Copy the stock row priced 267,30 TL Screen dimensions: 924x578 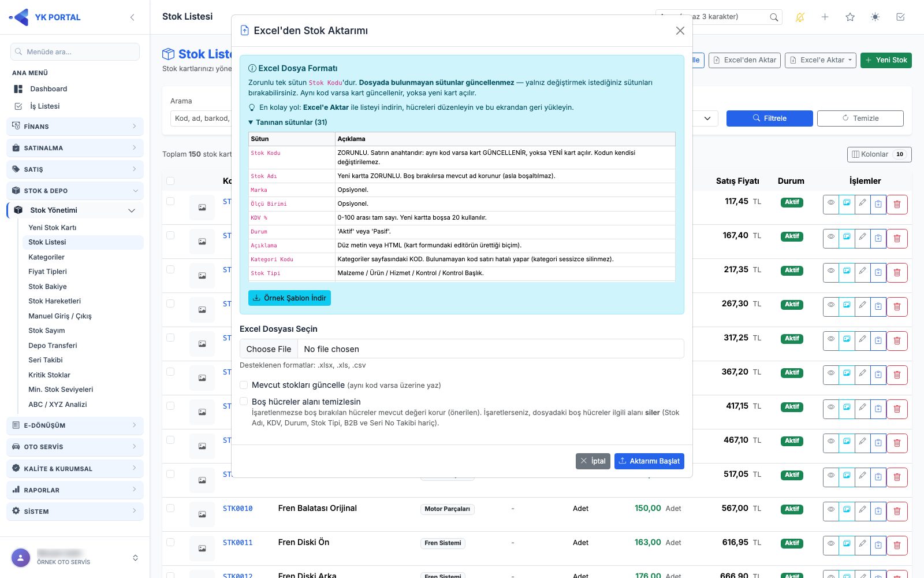click(878, 306)
